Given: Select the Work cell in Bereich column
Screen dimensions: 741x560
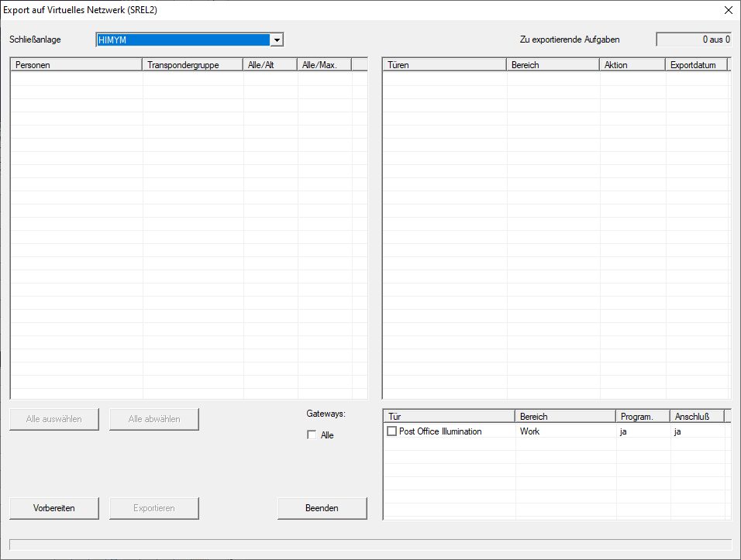Looking at the screenshot, I should (x=530, y=431).
